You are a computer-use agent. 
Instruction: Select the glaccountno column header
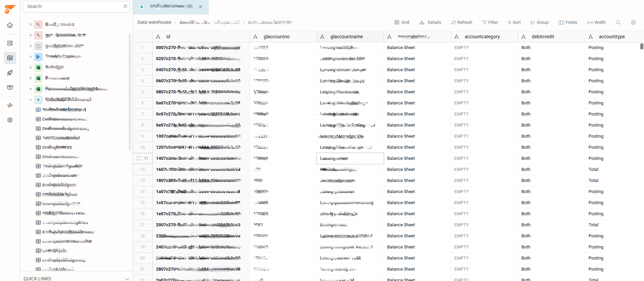(x=283, y=37)
